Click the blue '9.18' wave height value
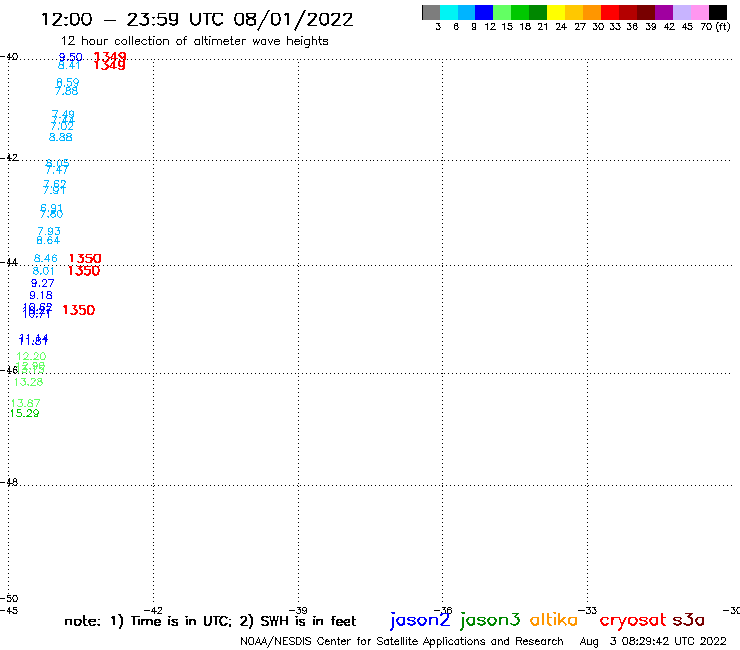The height and width of the screenshot is (650, 740). coord(41,295)
